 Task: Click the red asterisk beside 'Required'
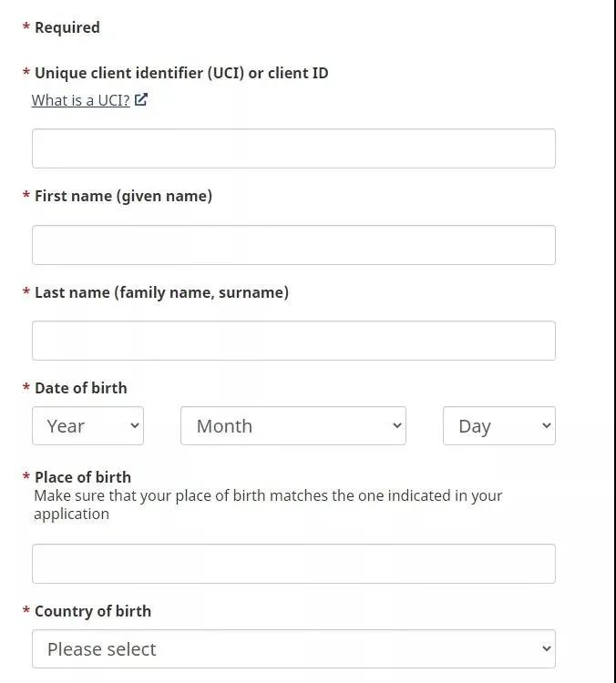click(x=26, y=26)
